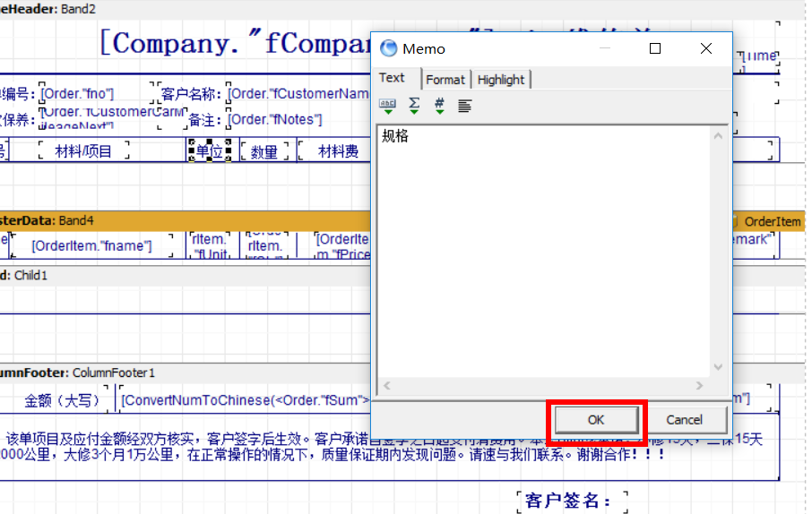
Task: Click the Child1 band header
Action: [x=186, y=276]
